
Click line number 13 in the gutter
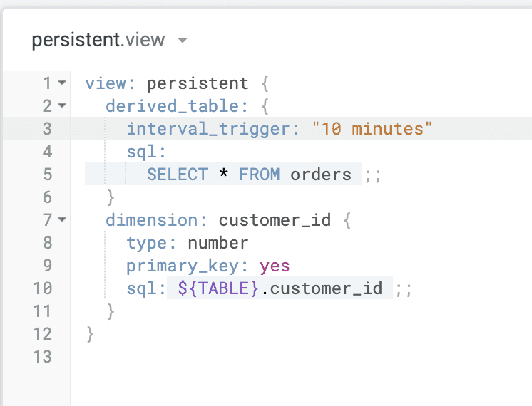tap(42, 357)
